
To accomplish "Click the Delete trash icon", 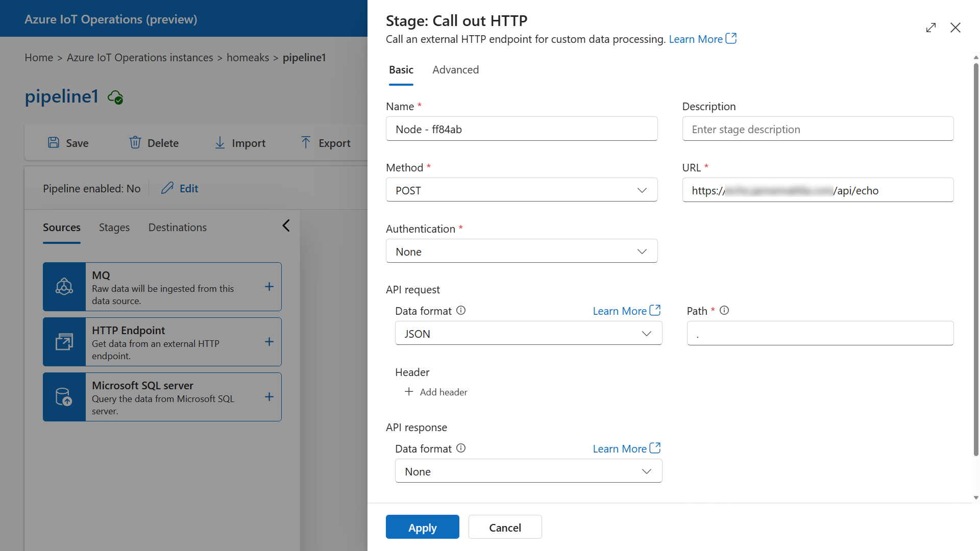I will coord(135,142).
